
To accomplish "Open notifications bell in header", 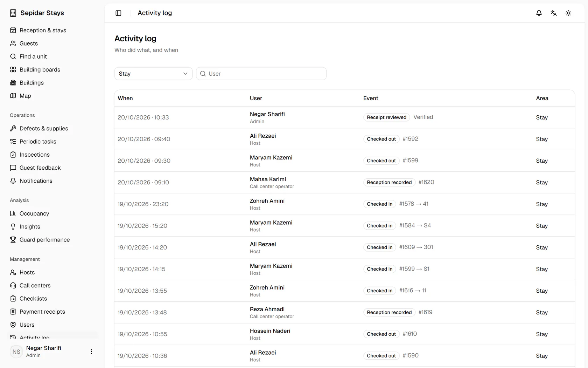I will 539,13.
